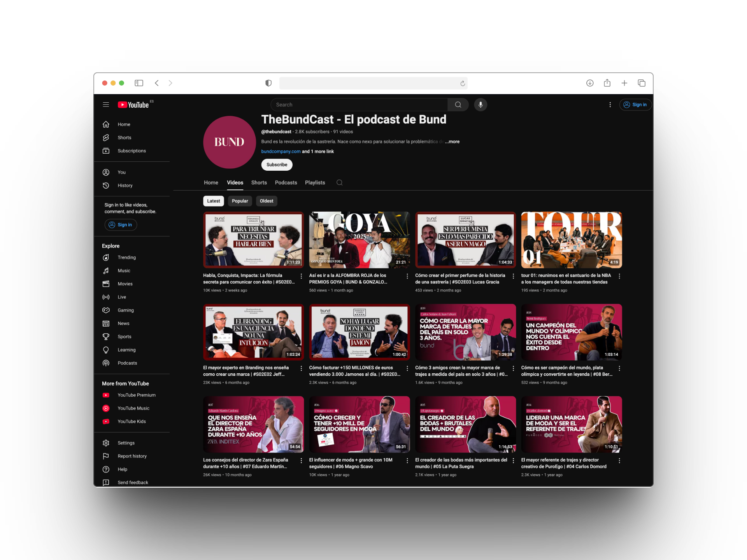The height and width of the screenshot is (560, 747).
Task: Open Trending in Explore section
Action: coord(126,257)
